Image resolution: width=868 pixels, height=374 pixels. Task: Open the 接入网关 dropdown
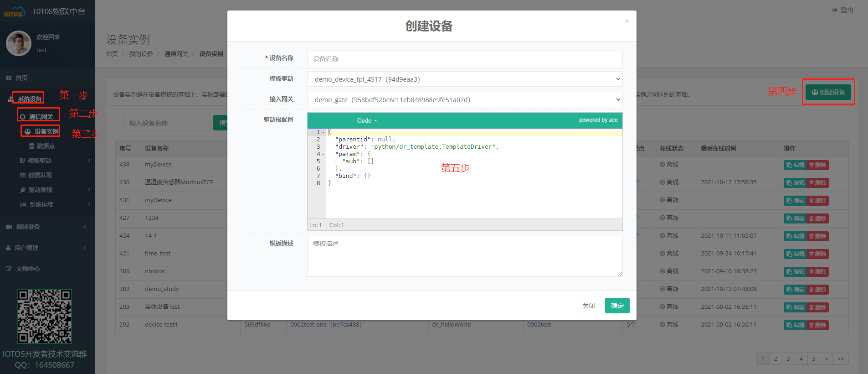tap(465, 99)
